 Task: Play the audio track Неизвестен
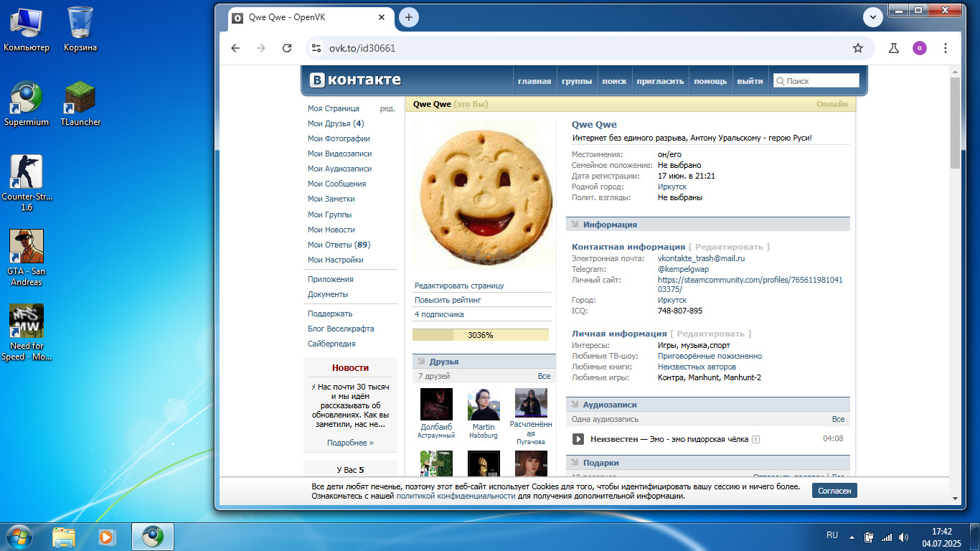(x=578, y=439)
